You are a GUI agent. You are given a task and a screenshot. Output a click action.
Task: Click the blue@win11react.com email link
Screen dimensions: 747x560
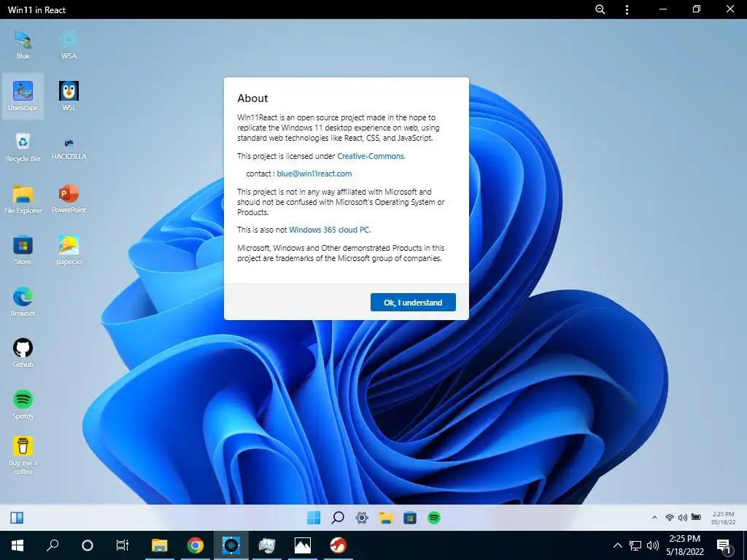pyautogui.click(x=314, y=174)
